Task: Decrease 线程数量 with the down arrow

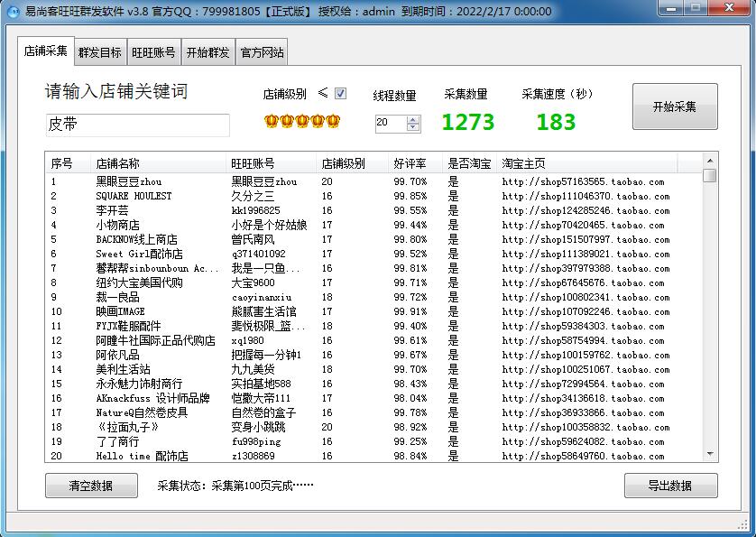Action: coord(413,127)
